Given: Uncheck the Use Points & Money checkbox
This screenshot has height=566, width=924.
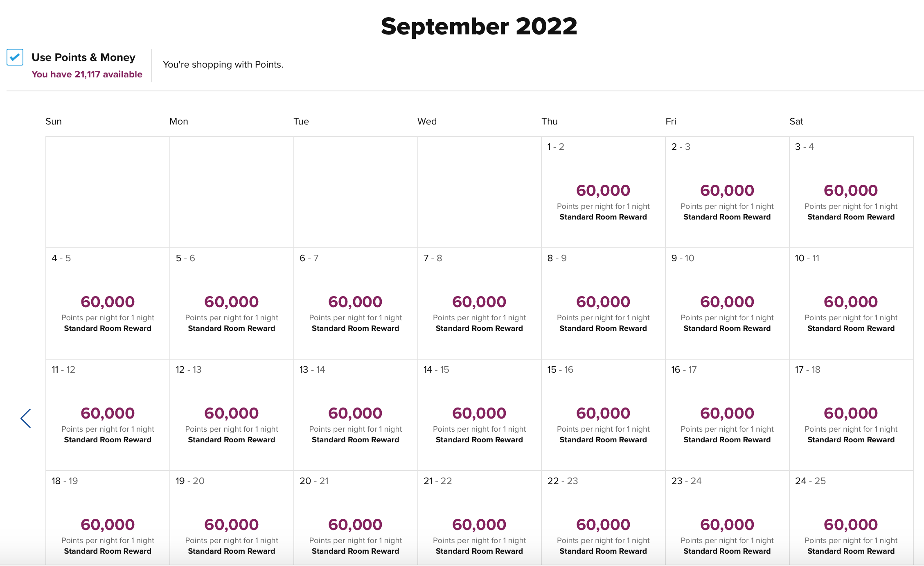Looking at the screenshot, I should [15, 57].
